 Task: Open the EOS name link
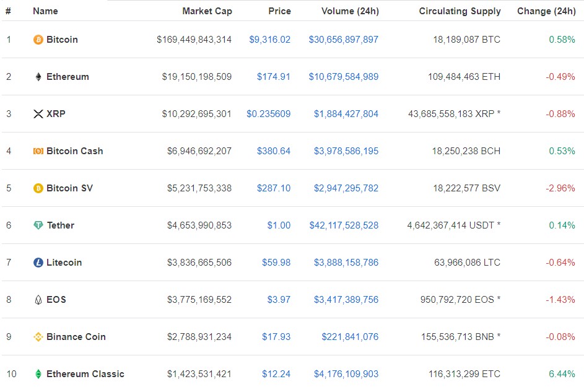click(x=56, y=300)
